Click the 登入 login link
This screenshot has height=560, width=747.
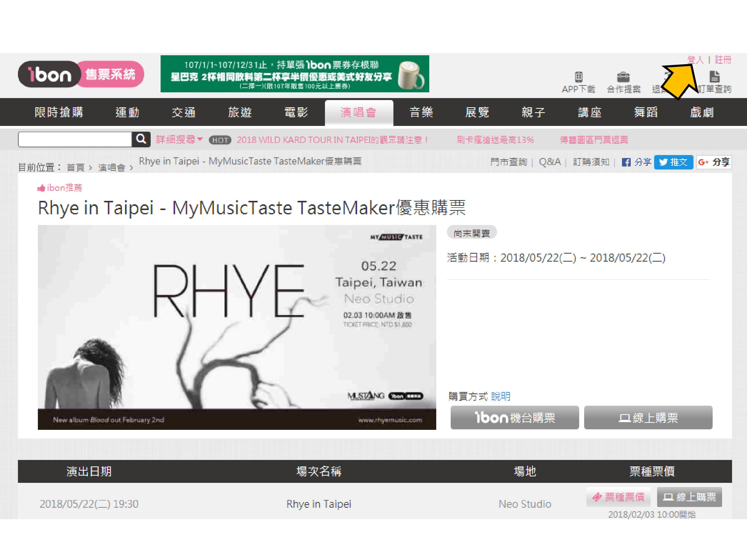(x=696, y=60)
